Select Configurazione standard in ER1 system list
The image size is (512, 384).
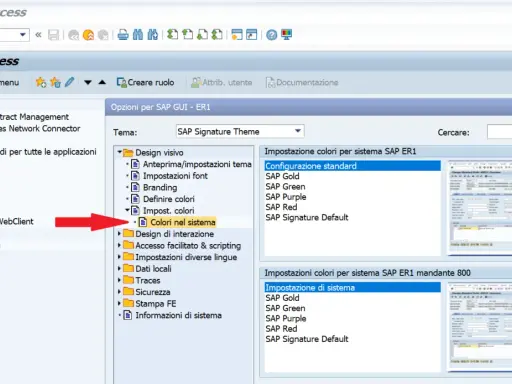(x=353, y=166)
